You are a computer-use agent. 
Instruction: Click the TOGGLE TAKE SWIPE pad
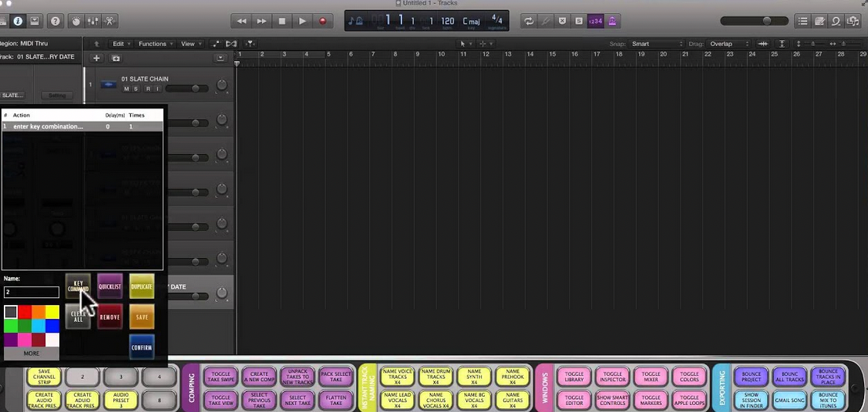221,377
